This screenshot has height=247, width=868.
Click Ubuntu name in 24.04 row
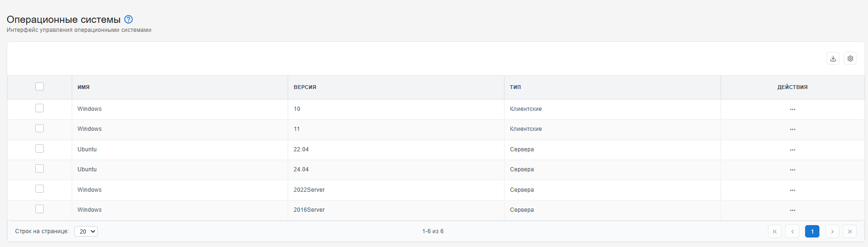coord(87,169)
